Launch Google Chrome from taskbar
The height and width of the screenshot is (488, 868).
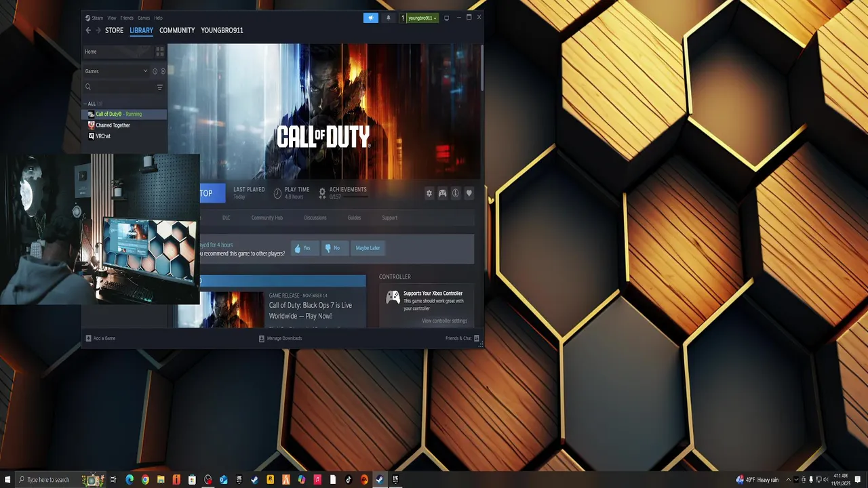145,480
